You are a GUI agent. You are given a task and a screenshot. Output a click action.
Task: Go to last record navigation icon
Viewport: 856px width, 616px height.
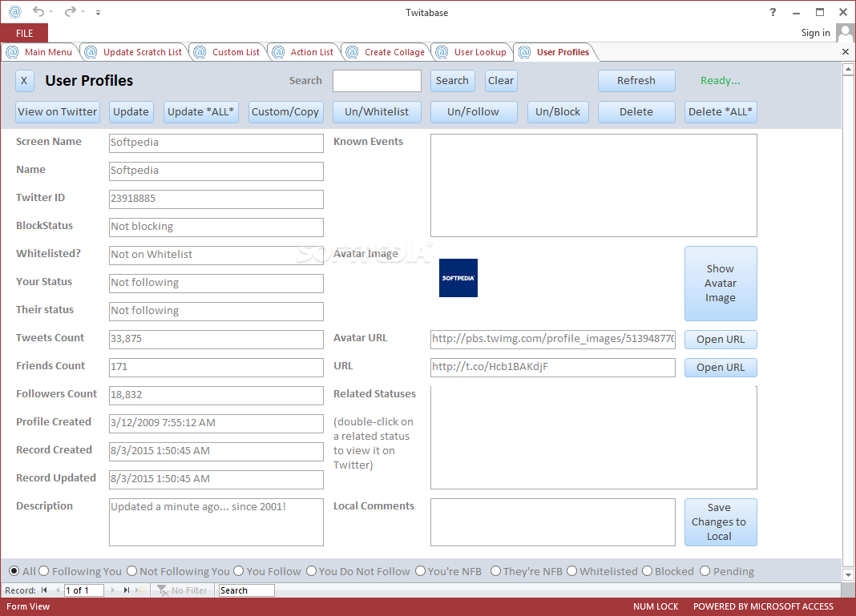(x=127, y=590)
